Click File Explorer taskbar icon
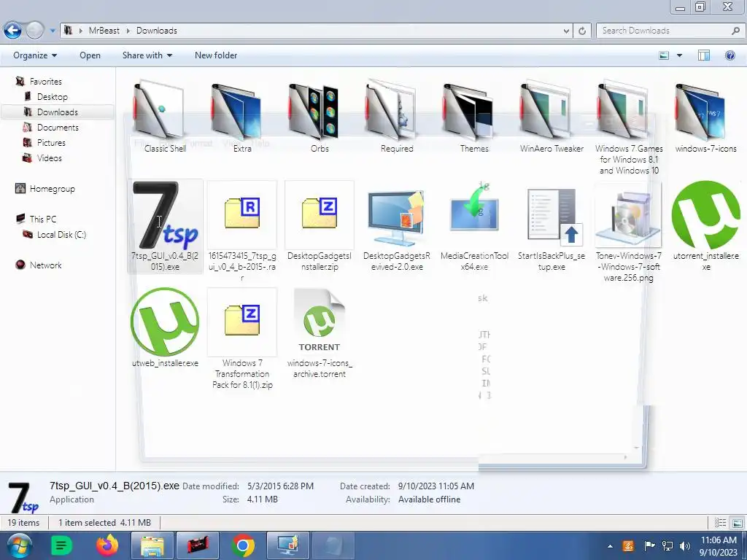 152,545
